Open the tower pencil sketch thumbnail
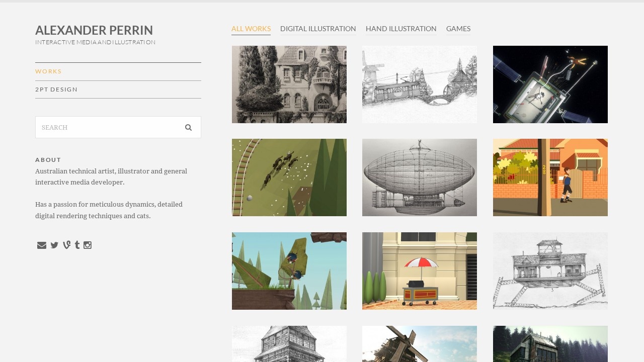Viewport: 644px width, 362px height. pyautogui.click(x=289, y=344)
